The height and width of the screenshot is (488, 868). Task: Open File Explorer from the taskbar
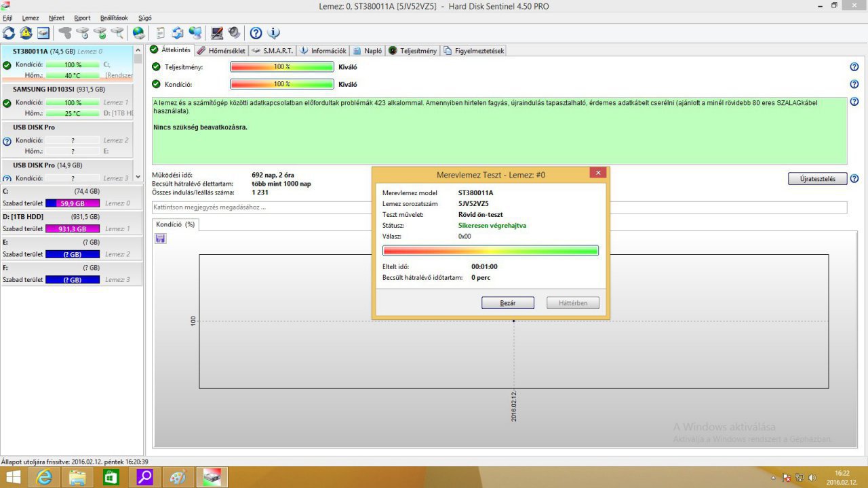(77, 477)
